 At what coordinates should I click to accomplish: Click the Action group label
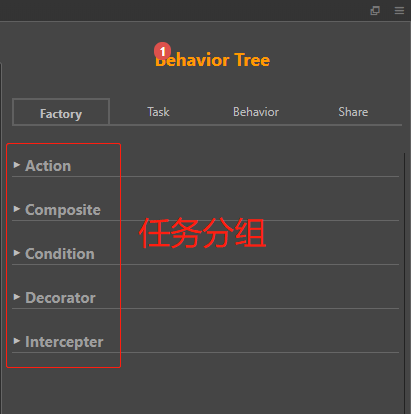[48, 166]
